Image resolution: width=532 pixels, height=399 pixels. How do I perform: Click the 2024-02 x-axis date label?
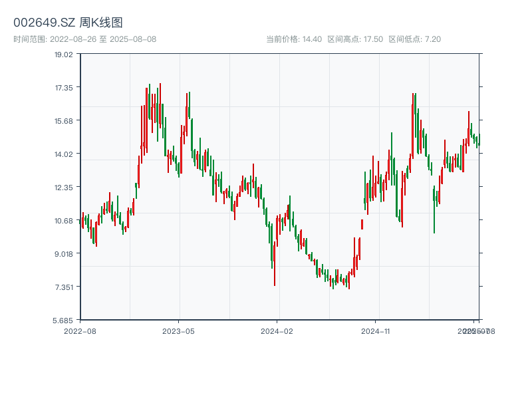[x=277, y=331]
